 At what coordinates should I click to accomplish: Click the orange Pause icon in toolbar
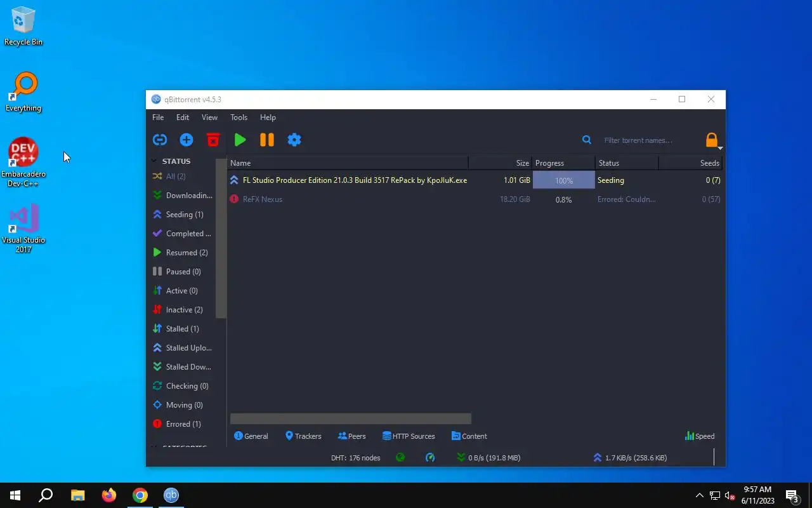[x=267, y=140]
